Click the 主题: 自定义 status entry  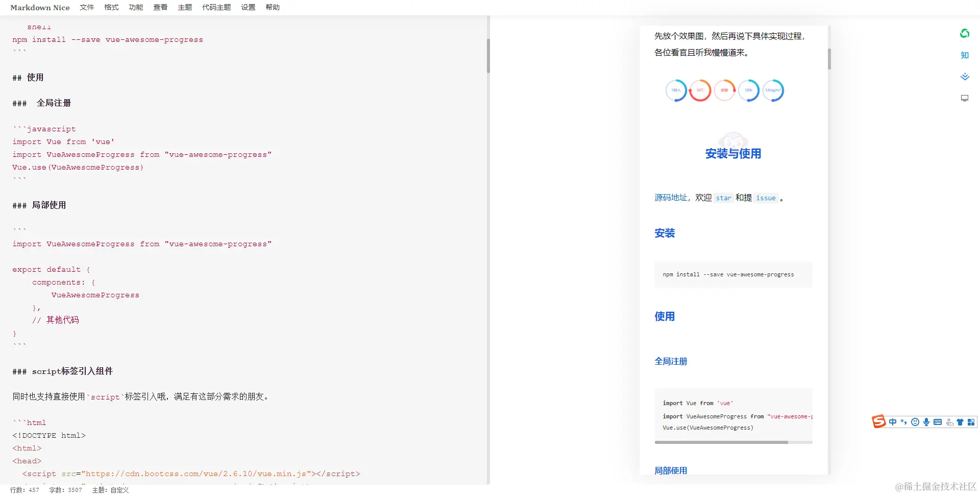110,490
